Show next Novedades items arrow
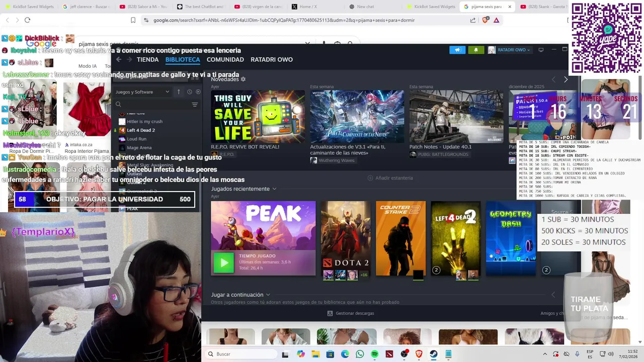 coord(566,79)
